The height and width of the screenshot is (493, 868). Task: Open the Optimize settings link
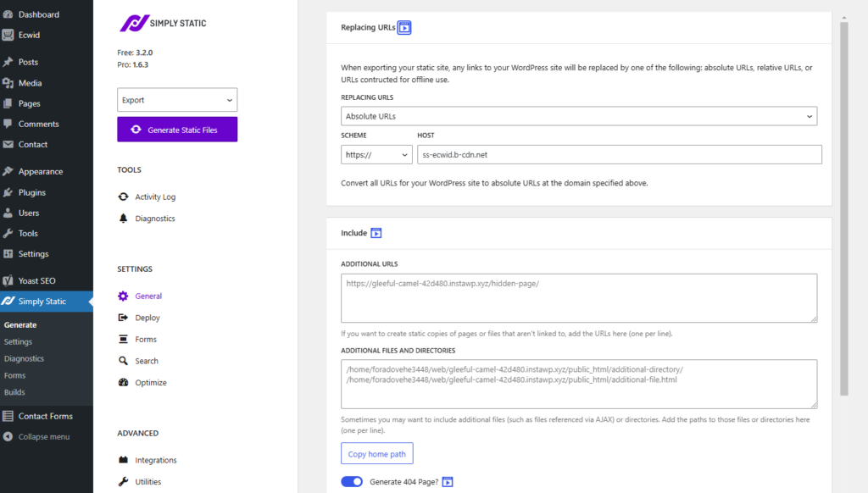pos(151,382)
